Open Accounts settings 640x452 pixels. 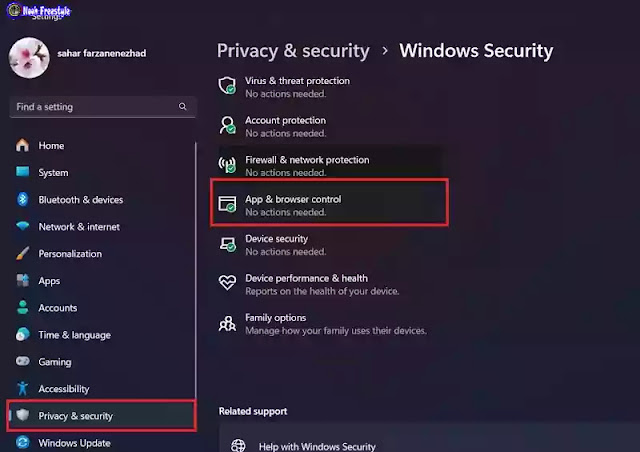pyautogui.click(x=101, y=308)
